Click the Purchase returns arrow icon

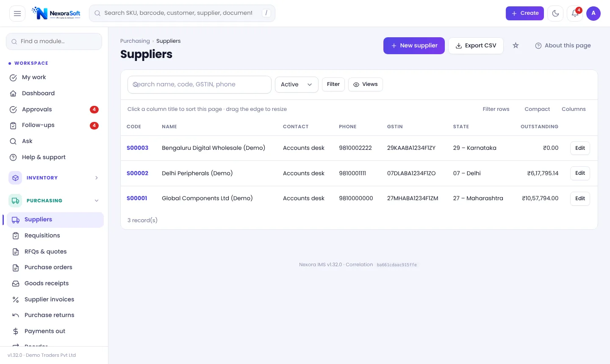(x=16, y=315)
